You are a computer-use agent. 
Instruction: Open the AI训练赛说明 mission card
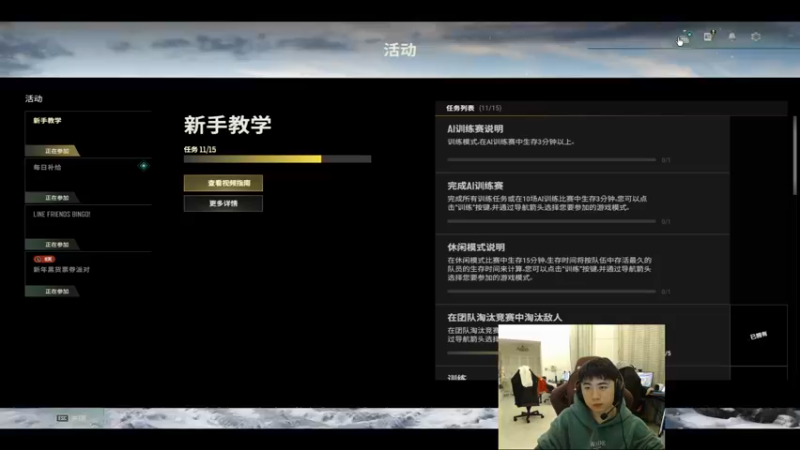tap(583, 144)
